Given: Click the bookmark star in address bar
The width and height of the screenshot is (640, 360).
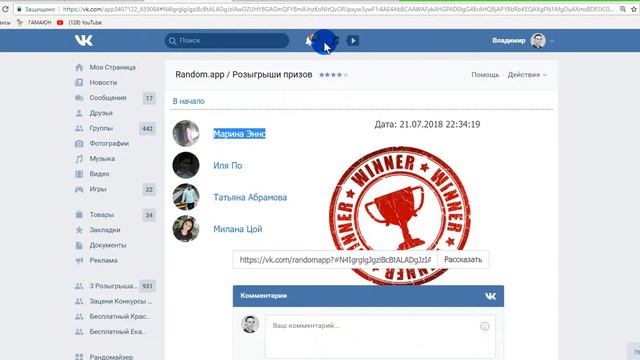Looking at the screenshot, I should pyautogui.click(x=634, y=9).
